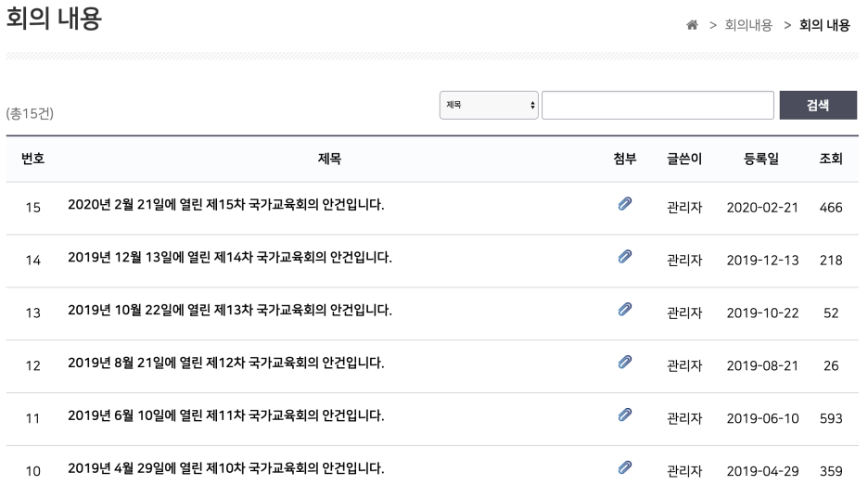The height and width of the screenshot is (498, 868).
Task: Click 관리자 author in 2019-04-29 row
Action: point(684,471)
